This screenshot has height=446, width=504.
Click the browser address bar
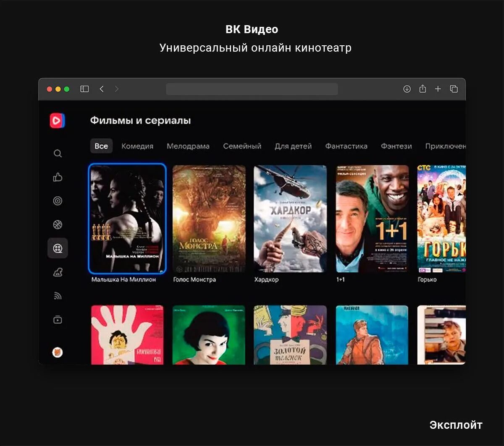252,89
